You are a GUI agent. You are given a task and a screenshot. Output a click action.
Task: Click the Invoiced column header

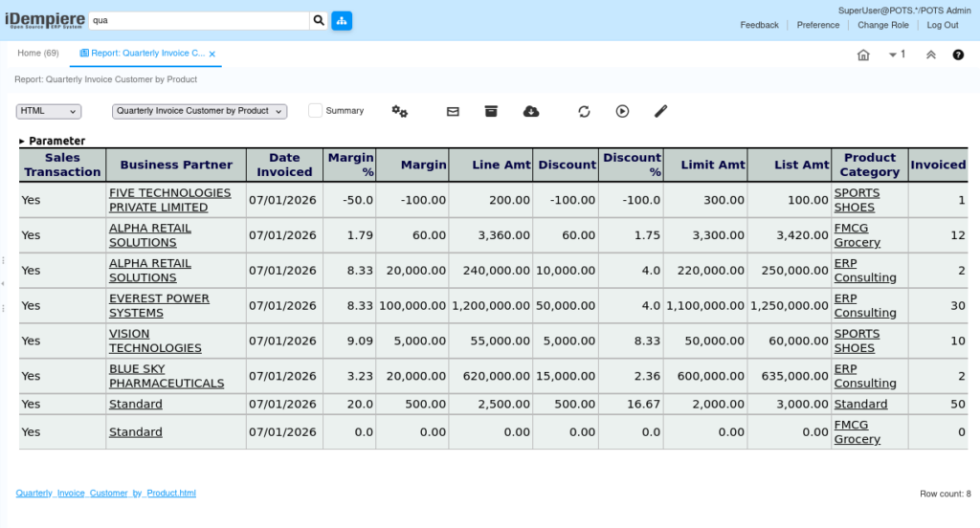click(938, 165)
